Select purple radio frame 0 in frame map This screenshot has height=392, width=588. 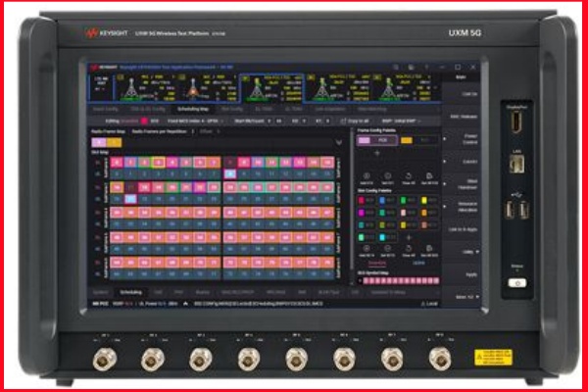click(99, 142)
